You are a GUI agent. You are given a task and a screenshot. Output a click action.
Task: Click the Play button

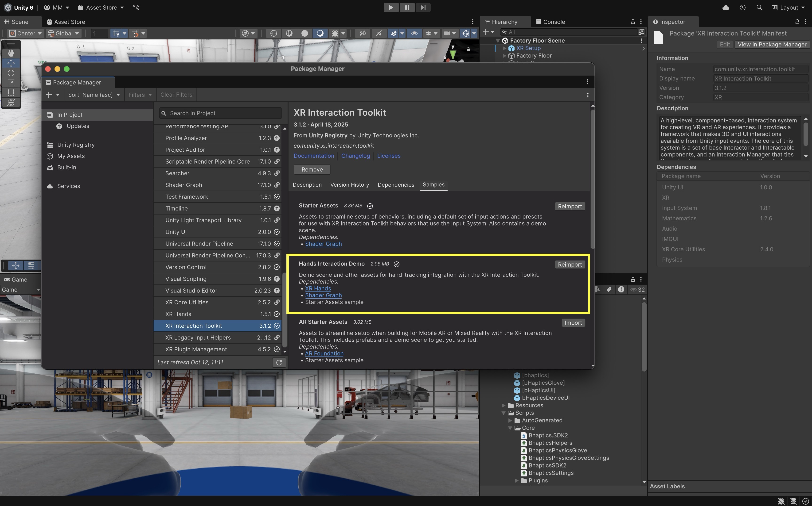[390, 7]
